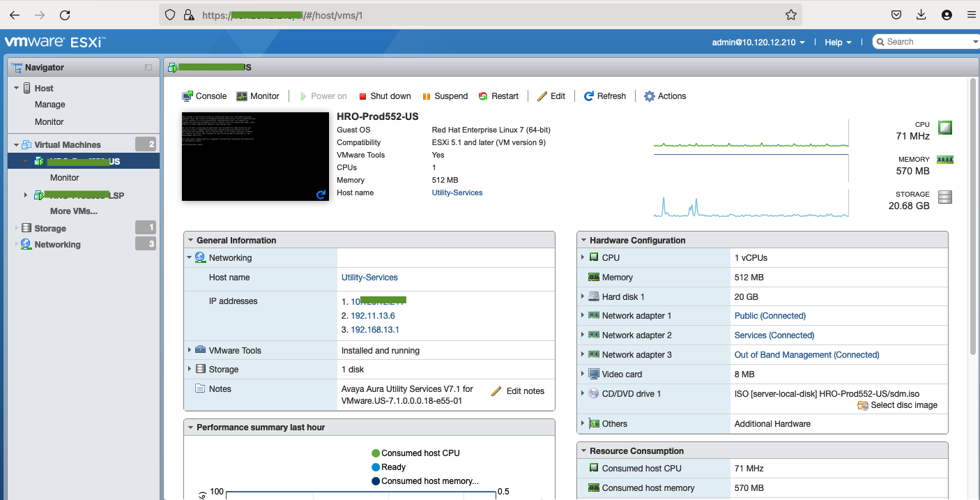Open IP address 192.11.13.6 link
Viewport: 980px width, 500px height.
point(373,316)
